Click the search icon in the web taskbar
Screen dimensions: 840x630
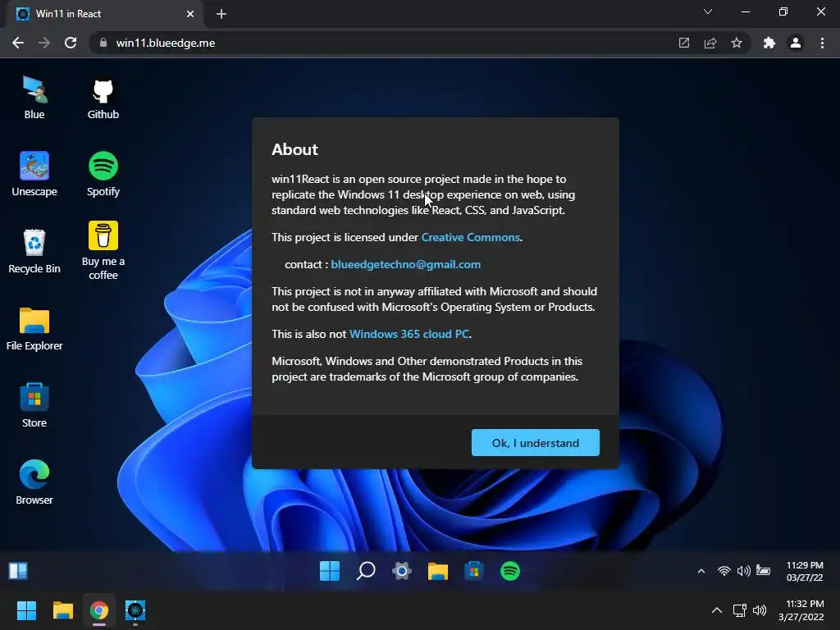(x=366, y=571)
